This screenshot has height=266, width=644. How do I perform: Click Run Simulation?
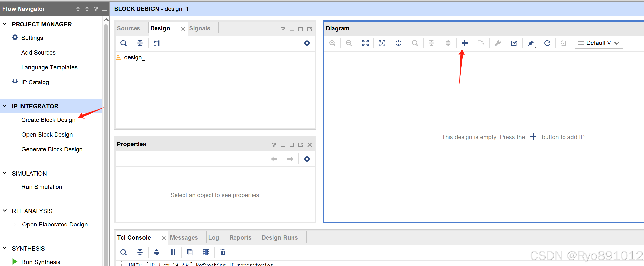coord(41,187)
